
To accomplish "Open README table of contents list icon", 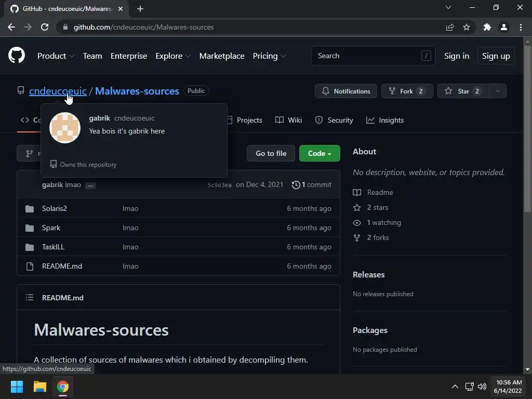I will coord(30,298).
